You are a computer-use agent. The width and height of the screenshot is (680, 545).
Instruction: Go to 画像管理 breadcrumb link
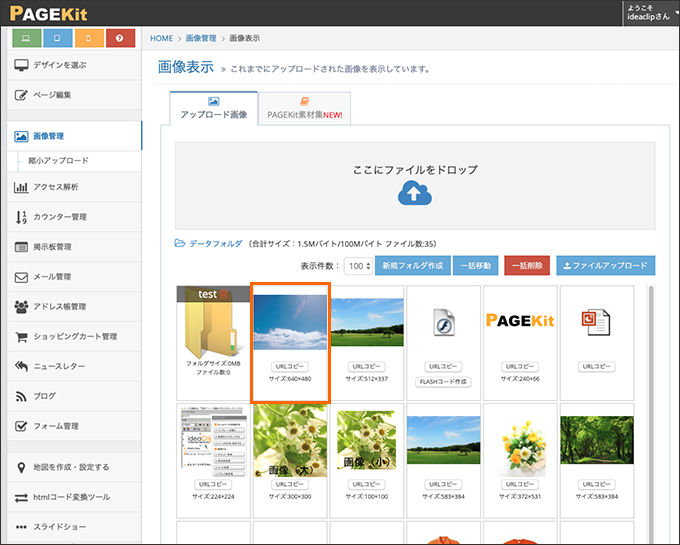[x=201, y=38]
